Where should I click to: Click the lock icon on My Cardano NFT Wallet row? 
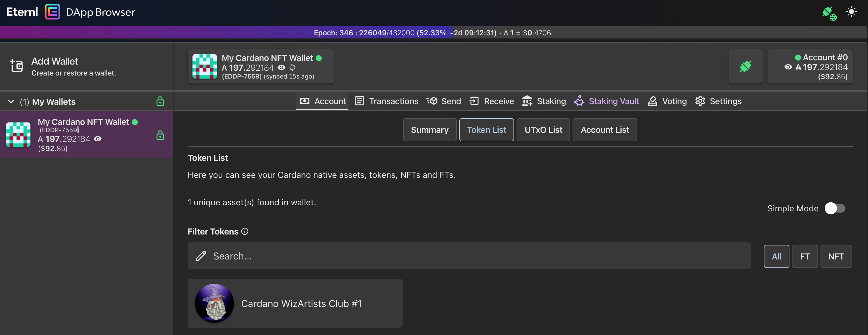tap(160, 135)
